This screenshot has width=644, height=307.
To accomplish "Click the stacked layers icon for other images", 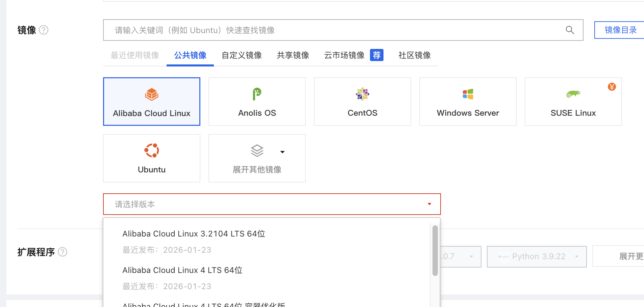I will pyautogui.click(x=257, y=151).
